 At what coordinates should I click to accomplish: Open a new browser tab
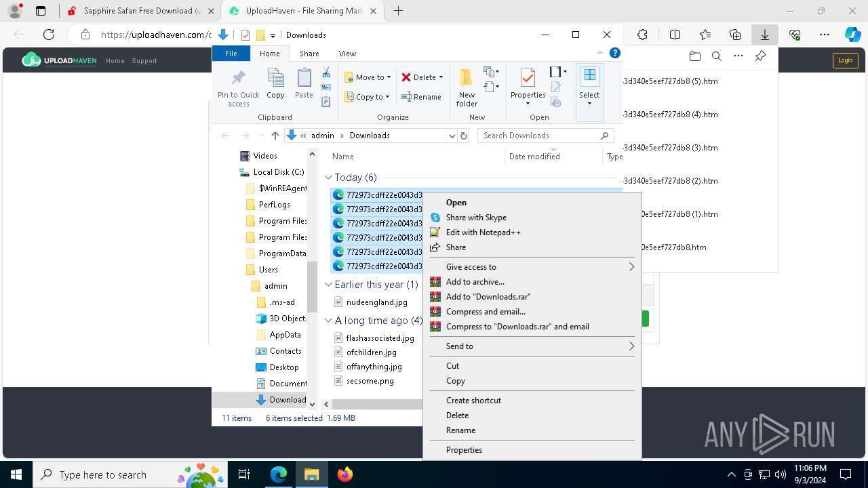click(x=399, y=11)
